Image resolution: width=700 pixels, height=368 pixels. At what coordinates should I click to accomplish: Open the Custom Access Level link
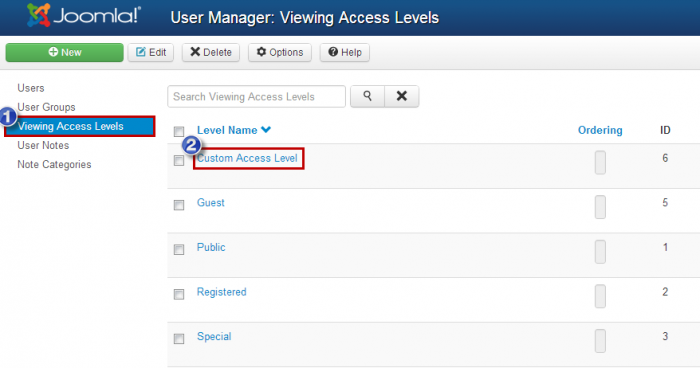(x=247, y=158)
